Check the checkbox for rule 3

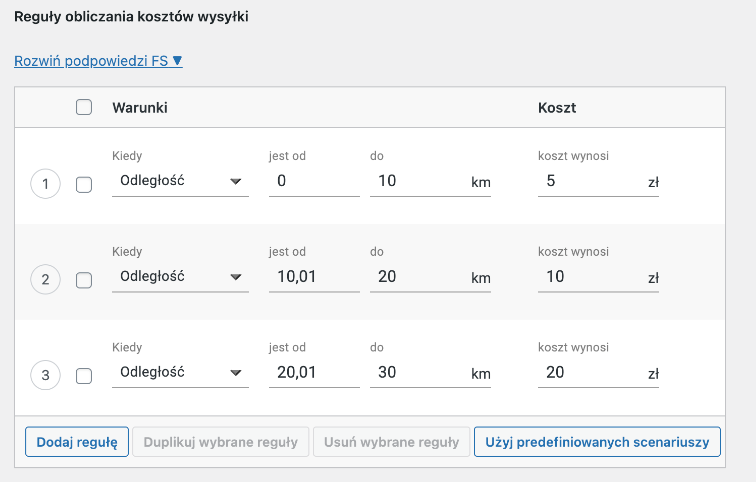click(x=84, y=376)
